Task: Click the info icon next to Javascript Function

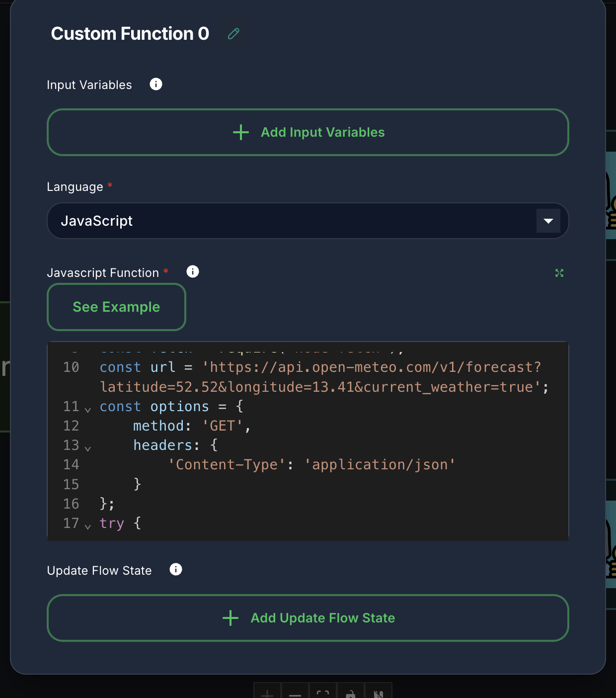Action: pos(192,271)
